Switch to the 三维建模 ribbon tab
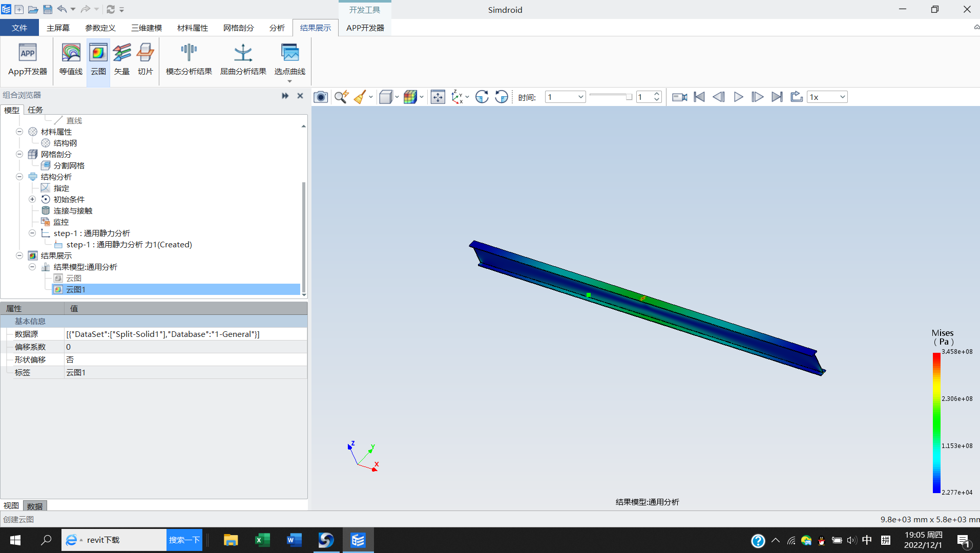Screen dimensions: 980x553 pyautogui.click(x=147, y=28)
